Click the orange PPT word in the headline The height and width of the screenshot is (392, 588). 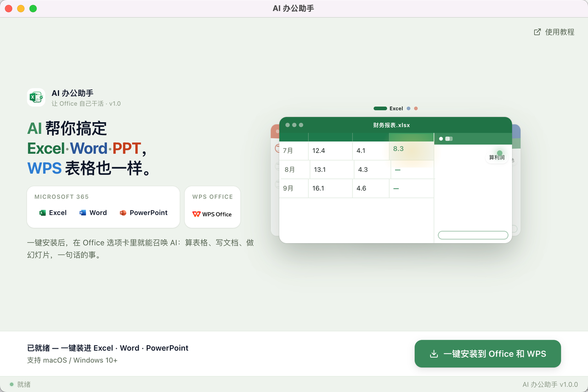pyautogui.click(x=127, y=148)
